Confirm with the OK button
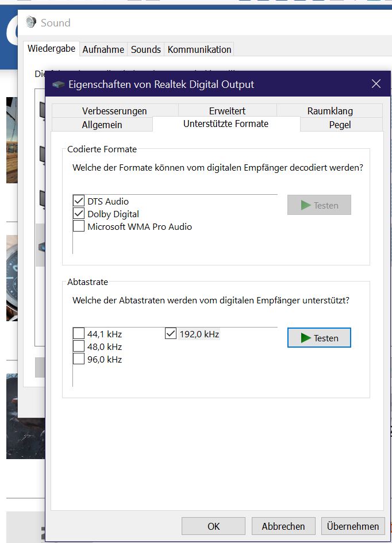The width and height of the screenshot is (392, 543). tap(213, 526)
